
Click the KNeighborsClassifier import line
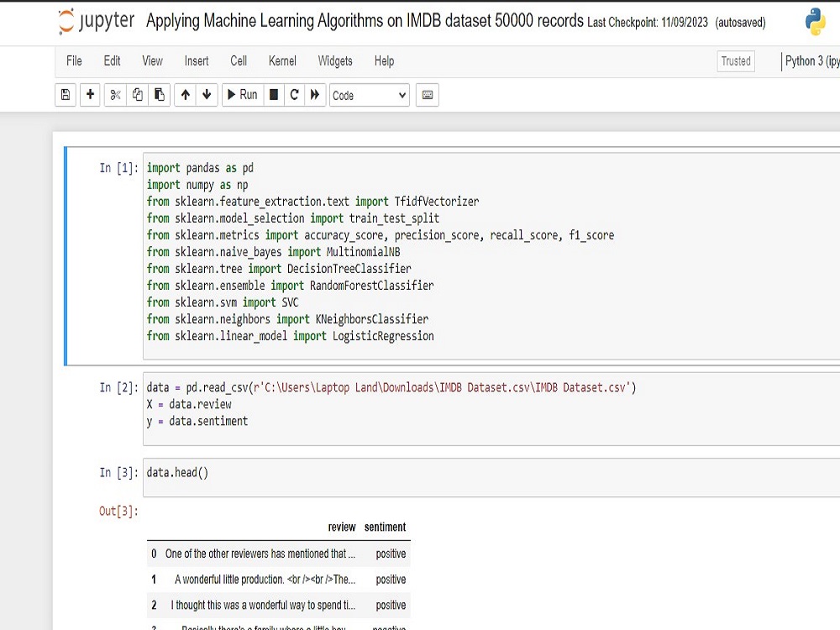[287, 319]
